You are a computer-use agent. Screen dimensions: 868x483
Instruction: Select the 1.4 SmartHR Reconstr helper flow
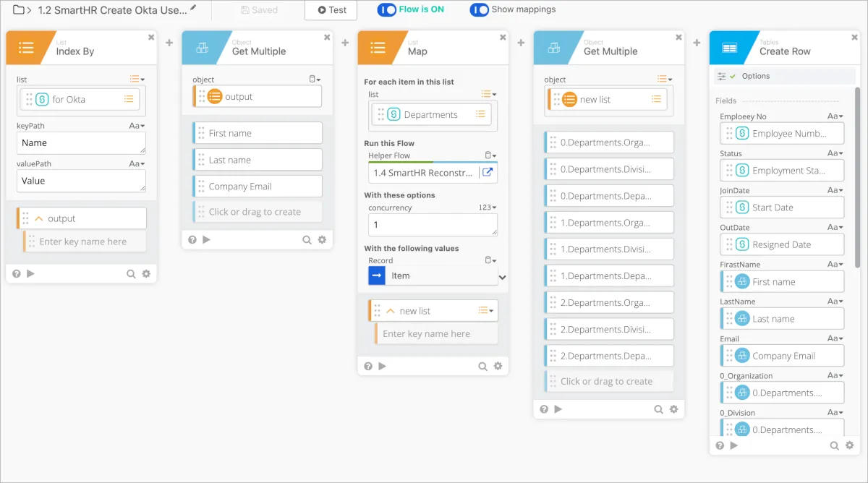[x=423, y=173]
